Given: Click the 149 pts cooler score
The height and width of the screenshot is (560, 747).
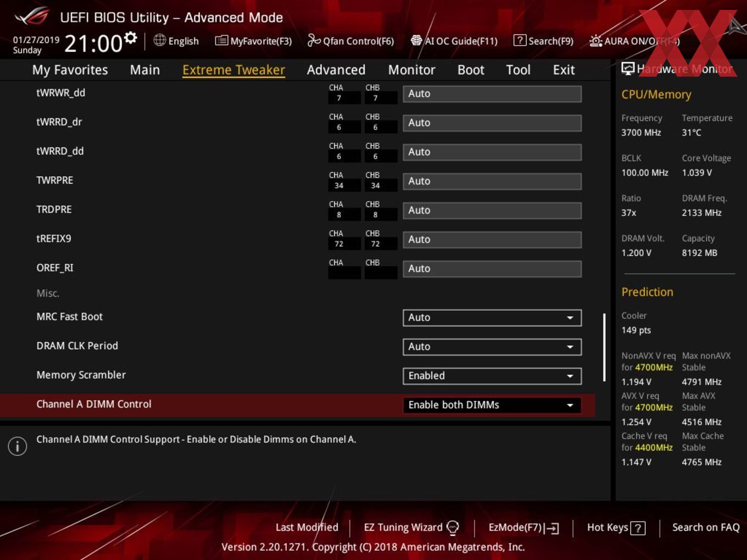Looking at the screenshot, I should tap(636, 330).
